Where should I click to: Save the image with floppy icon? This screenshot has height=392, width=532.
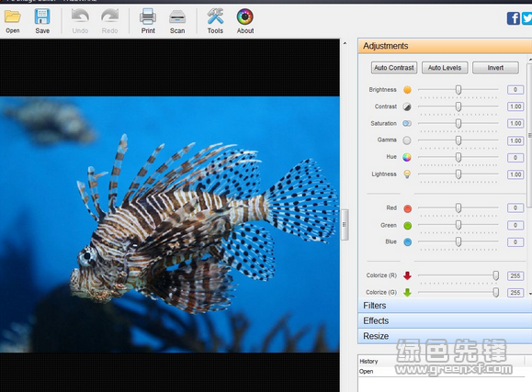[42, 17]
